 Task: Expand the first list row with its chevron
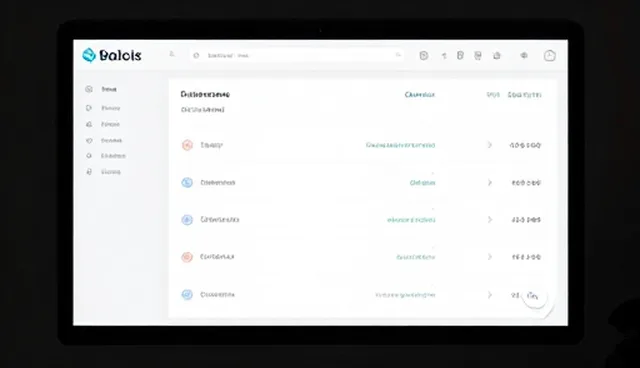(x=489, y=145)
